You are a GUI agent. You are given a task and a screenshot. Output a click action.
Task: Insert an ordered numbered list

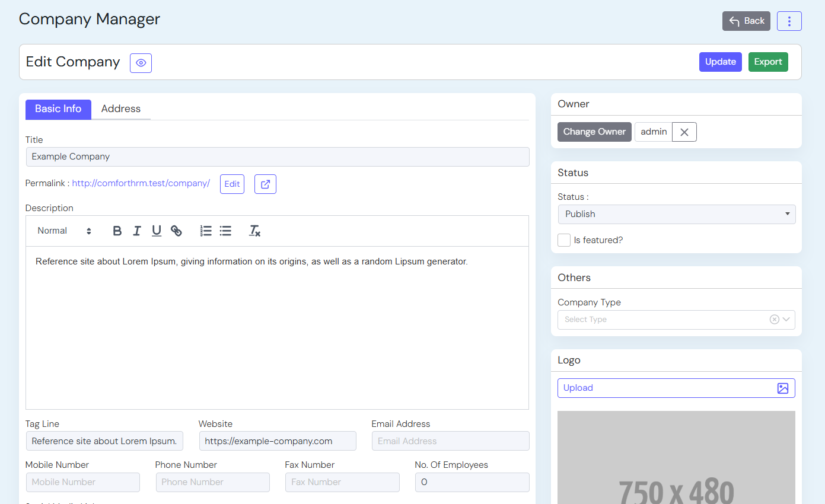pyautogui.click(x=206, y=231)
